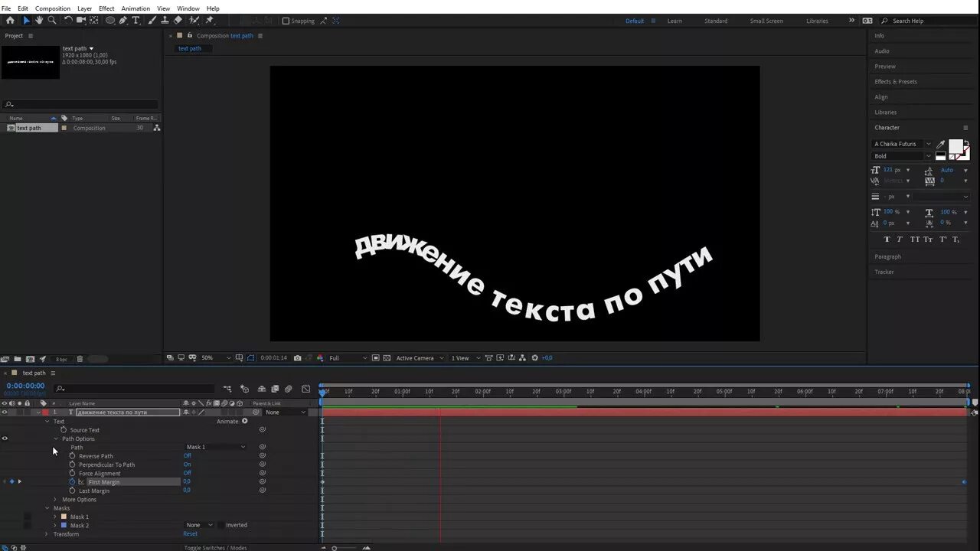The height and width of the screenshot is (551, 980).
Task: Expand the Transform group
Action: [x=47, y=534]
